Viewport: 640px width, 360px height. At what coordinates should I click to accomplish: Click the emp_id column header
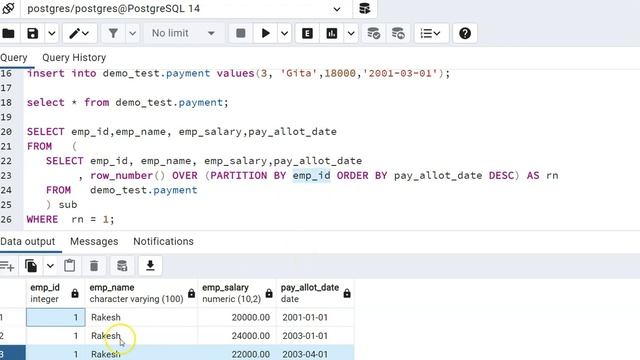(56, 293)
